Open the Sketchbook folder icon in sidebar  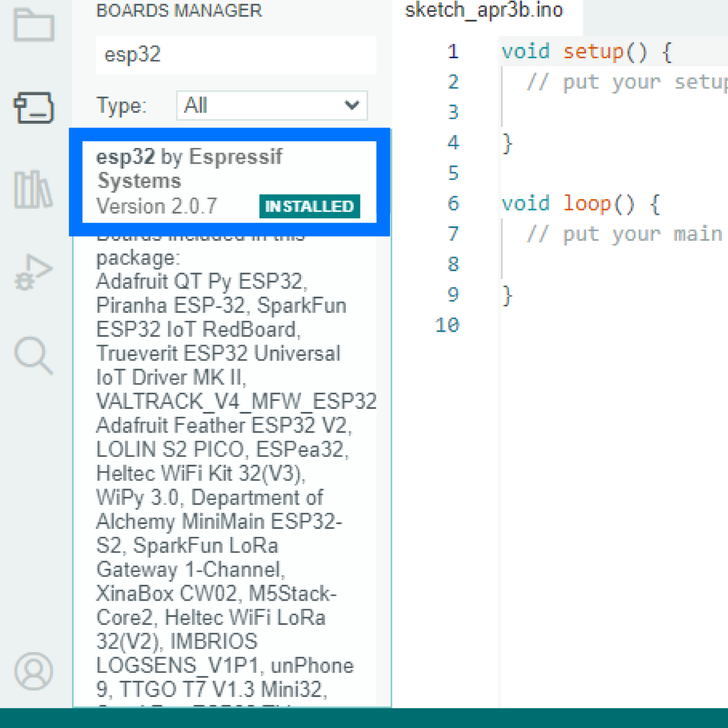34,24
